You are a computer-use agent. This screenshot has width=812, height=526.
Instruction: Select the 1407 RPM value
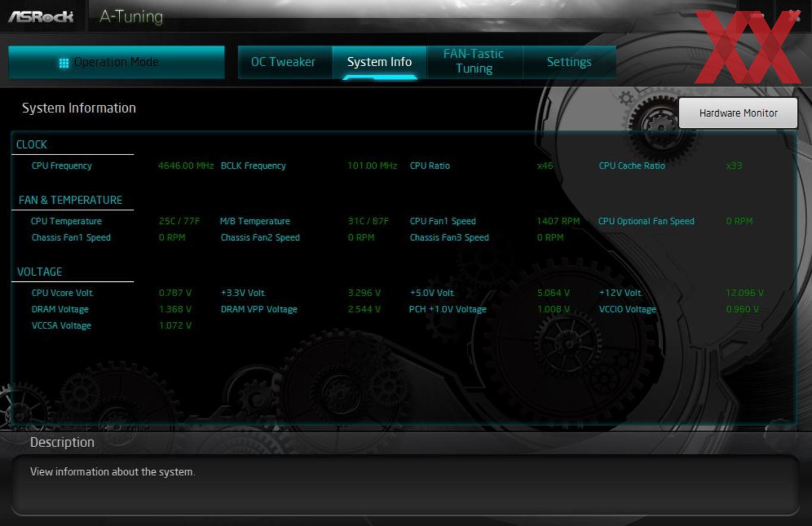tap(558, 221)
